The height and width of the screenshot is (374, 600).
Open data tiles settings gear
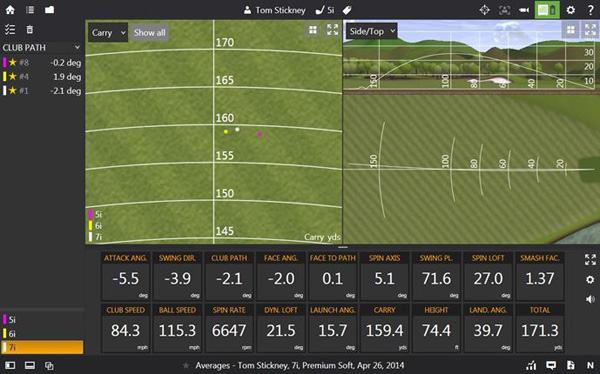click(x=590, y=279)
